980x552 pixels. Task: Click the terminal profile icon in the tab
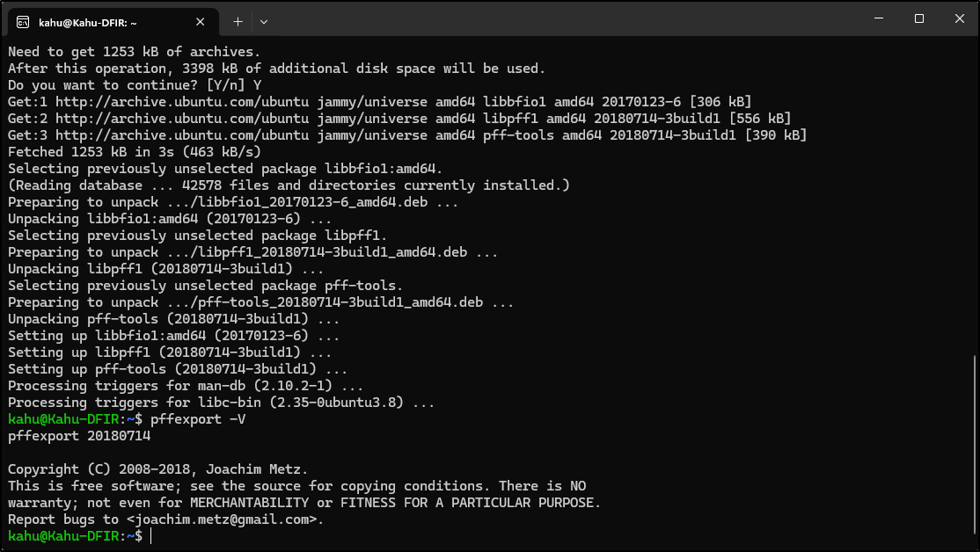(x=23, y=23)
